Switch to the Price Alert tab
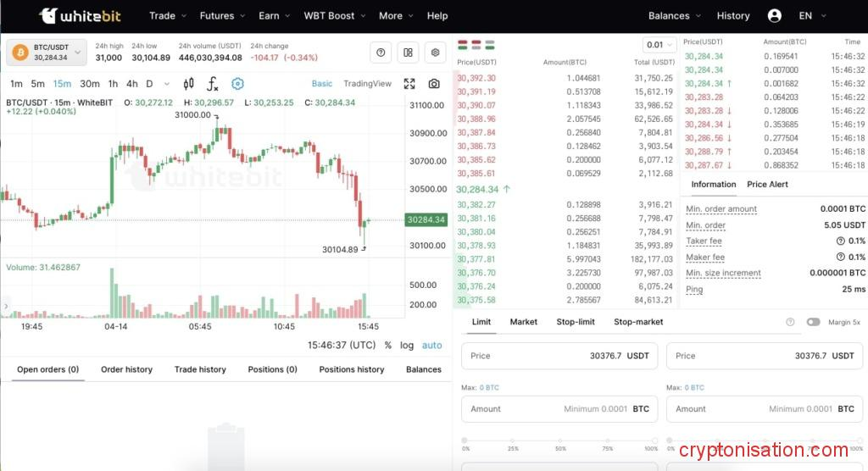Viewport: 868px width, 471px height. tap(767, 185)
